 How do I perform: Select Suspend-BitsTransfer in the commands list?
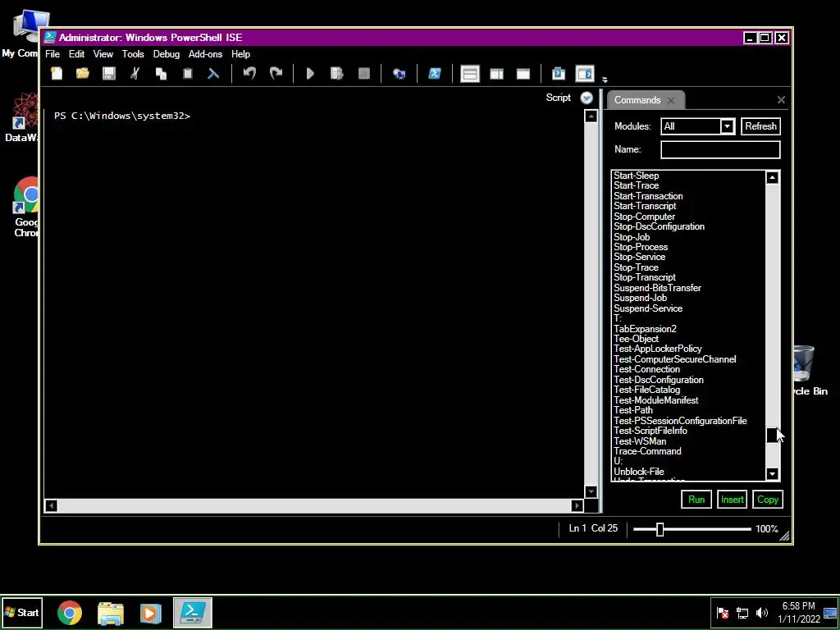click(x=657, y=288)
